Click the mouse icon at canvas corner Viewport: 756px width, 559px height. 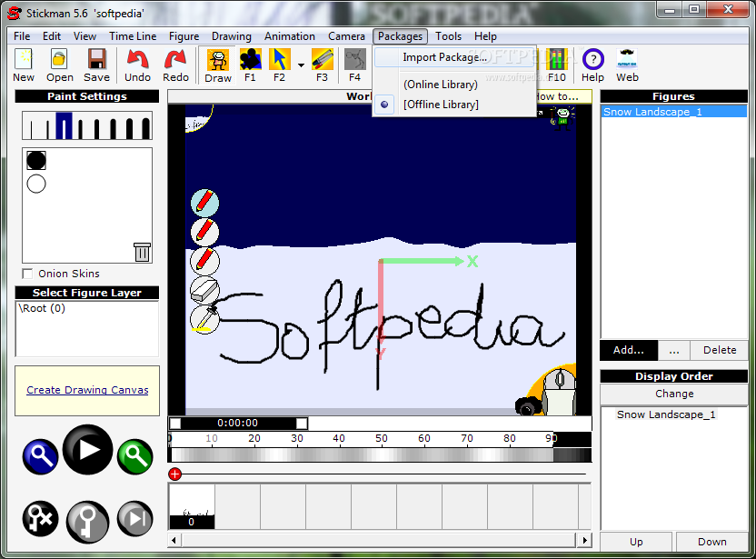coord(560,392)
